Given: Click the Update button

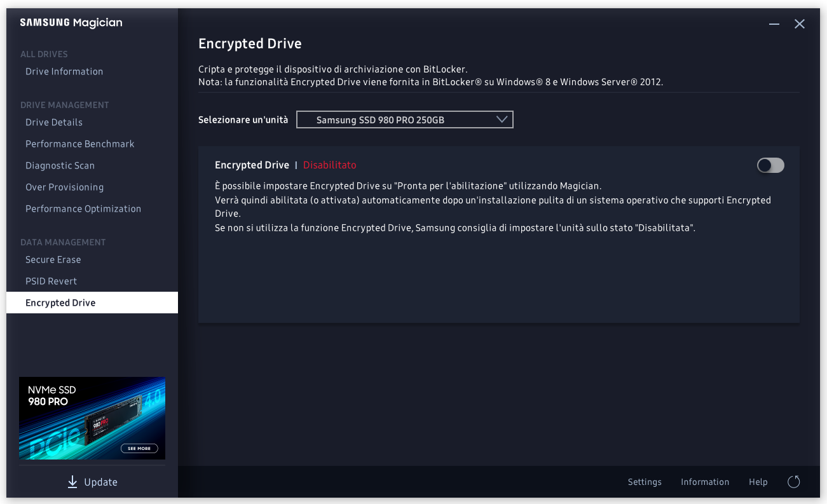Looking at the screenshot, I should pos(92,482).
